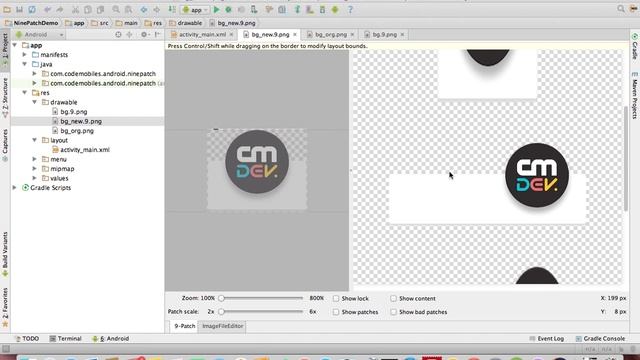The height and width of the screenshot is (360, 640).
Task: Open the Event Log
Action: coord(547,339)
